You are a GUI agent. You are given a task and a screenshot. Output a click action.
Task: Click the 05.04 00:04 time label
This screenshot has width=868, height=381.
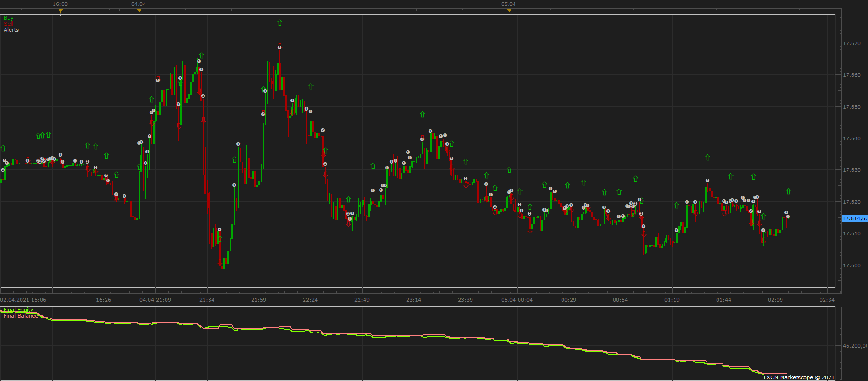pos(517,300)
